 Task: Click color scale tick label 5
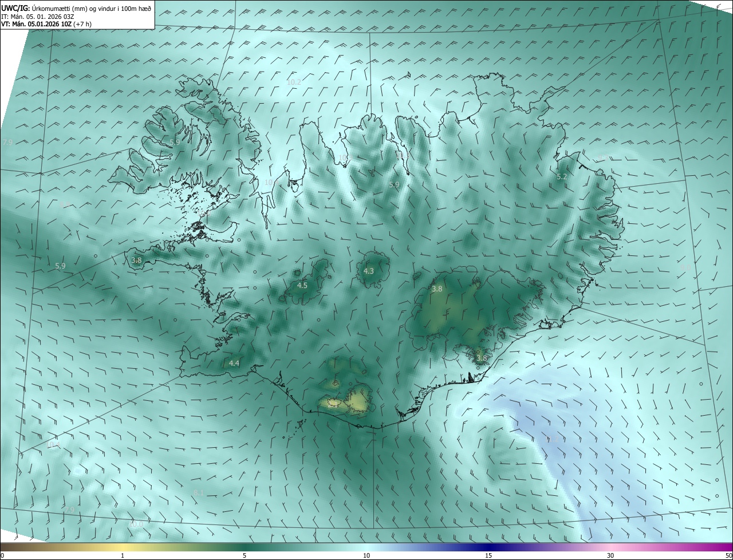(x=245, y=555)
